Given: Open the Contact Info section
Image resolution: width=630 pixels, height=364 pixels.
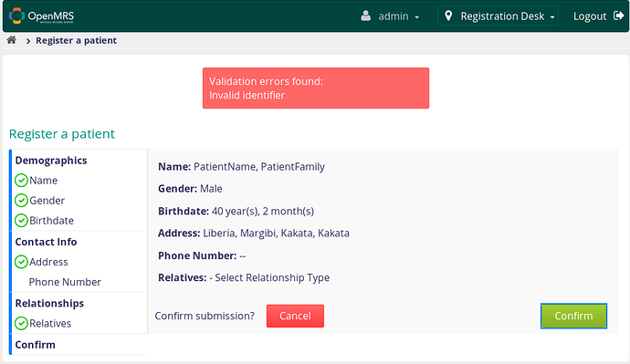Looking at the screenshot, I should 46,242.
